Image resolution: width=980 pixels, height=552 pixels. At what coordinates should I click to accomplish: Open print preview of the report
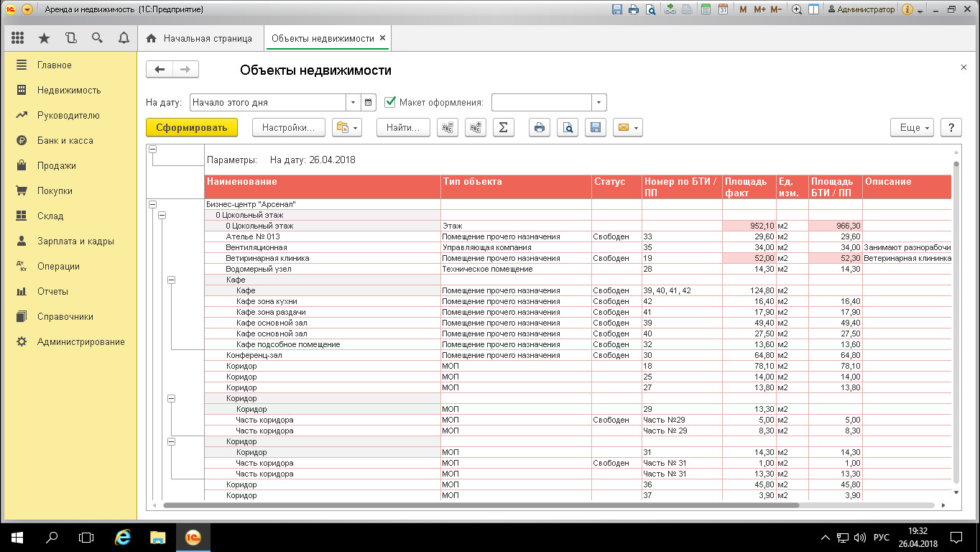(x=568, y=127)
